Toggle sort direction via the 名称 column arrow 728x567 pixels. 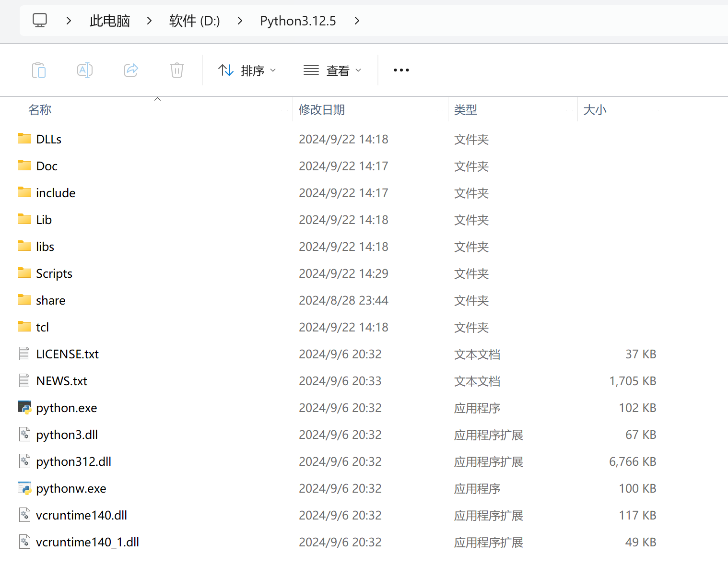(157, 98)
